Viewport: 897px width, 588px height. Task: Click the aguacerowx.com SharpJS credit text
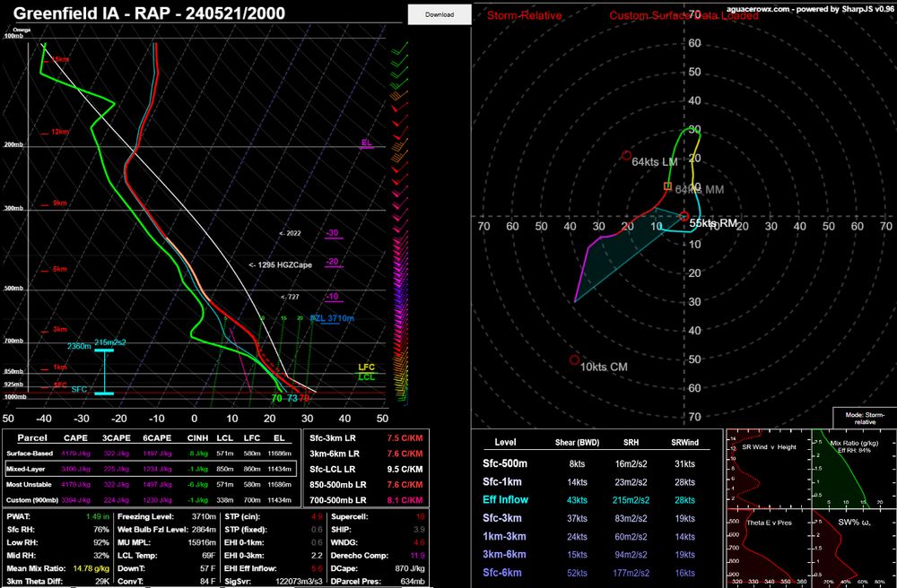point(809,9)
